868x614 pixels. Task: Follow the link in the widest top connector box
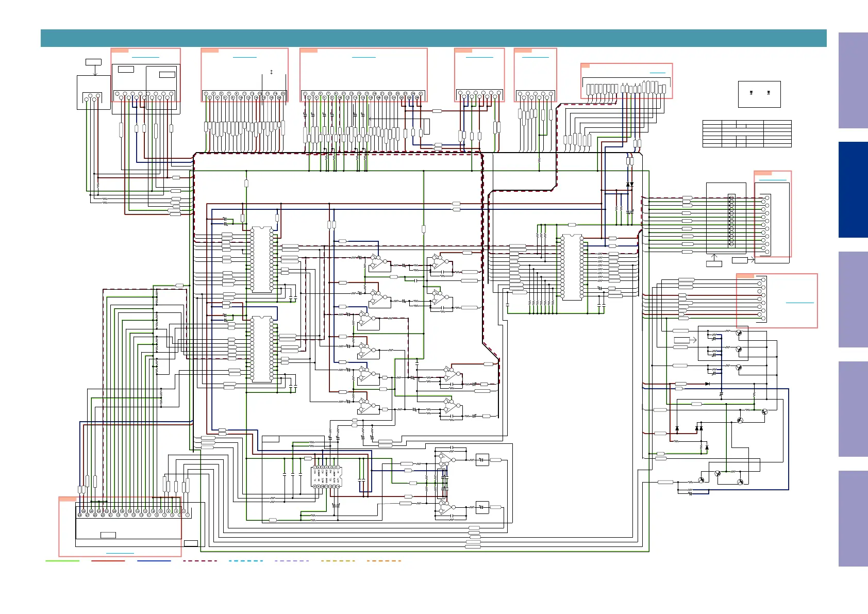363,57
